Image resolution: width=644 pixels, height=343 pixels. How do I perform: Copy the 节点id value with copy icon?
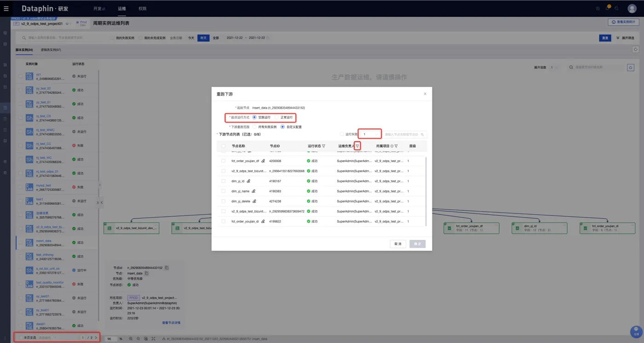[167, 267]
